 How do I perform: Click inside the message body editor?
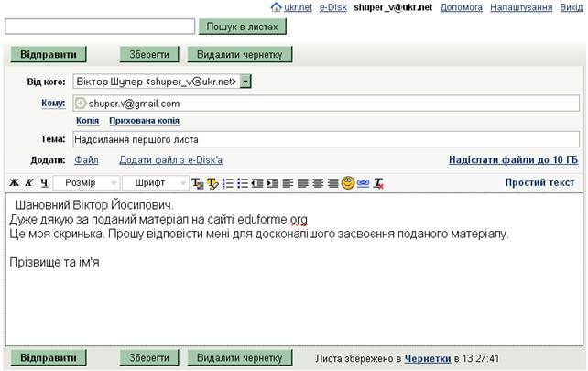[x=294, y=269]
